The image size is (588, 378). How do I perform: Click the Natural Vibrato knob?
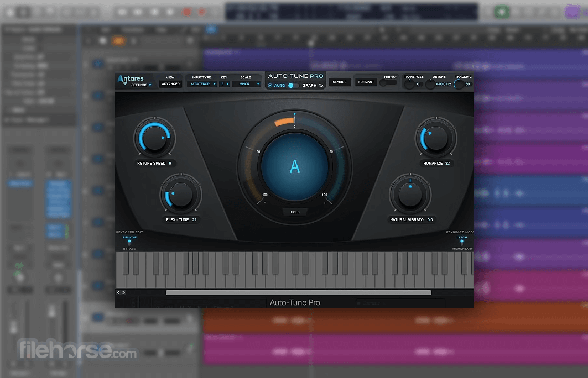(x=410, y=195)
